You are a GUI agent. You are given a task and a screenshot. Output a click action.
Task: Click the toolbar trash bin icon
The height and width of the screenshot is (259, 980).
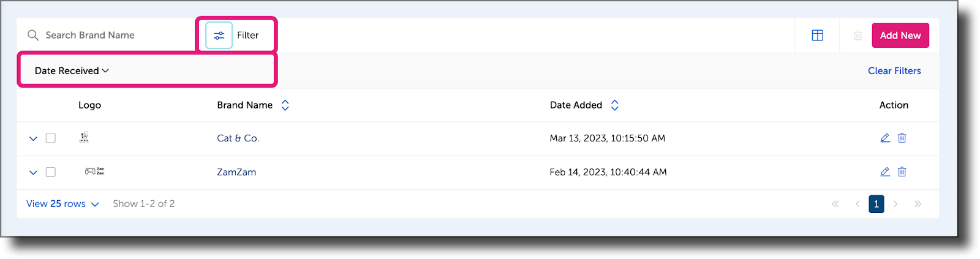(858, 36)
